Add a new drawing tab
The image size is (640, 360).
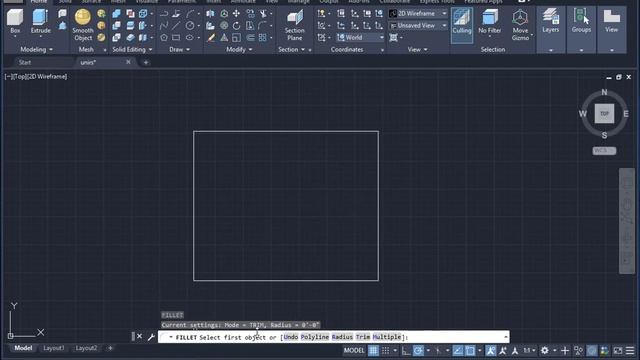(x=146, y=62)
